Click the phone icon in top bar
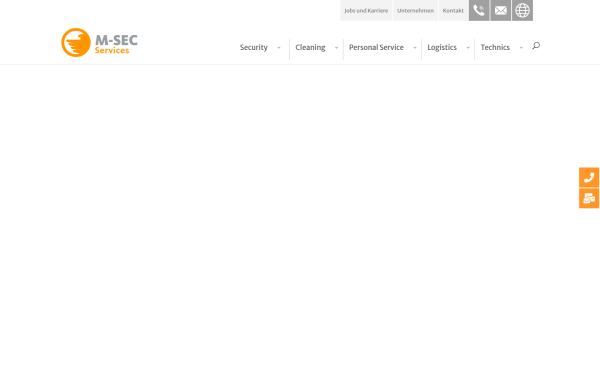The width and height of the screenshot is (600, 375). (x=479, y=10)
